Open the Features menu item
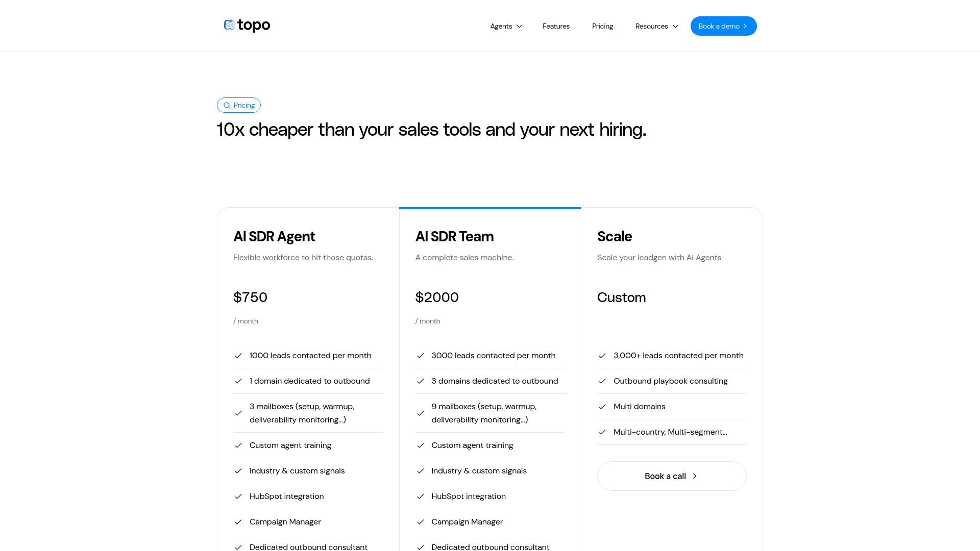Image resolution: width=980 pixels, height=551 pixels. (556, 26)
